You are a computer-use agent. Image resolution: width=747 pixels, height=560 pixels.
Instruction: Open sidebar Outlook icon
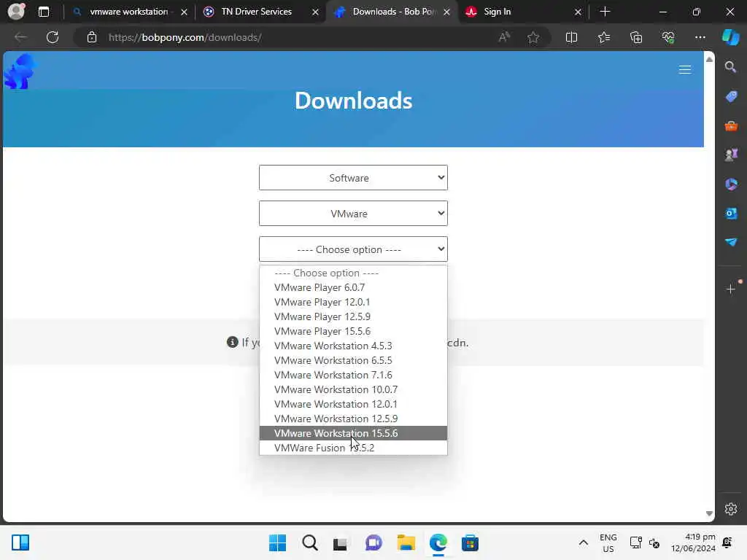pyautogui.click(x=731, y=214)
